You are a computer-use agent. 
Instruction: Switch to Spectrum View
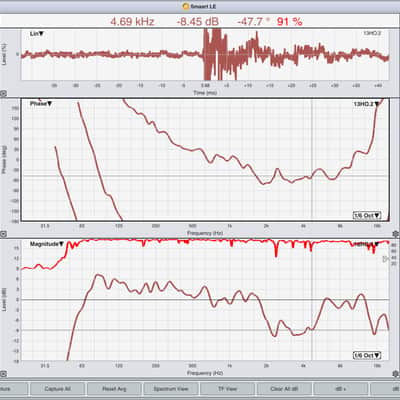(171, 389)
